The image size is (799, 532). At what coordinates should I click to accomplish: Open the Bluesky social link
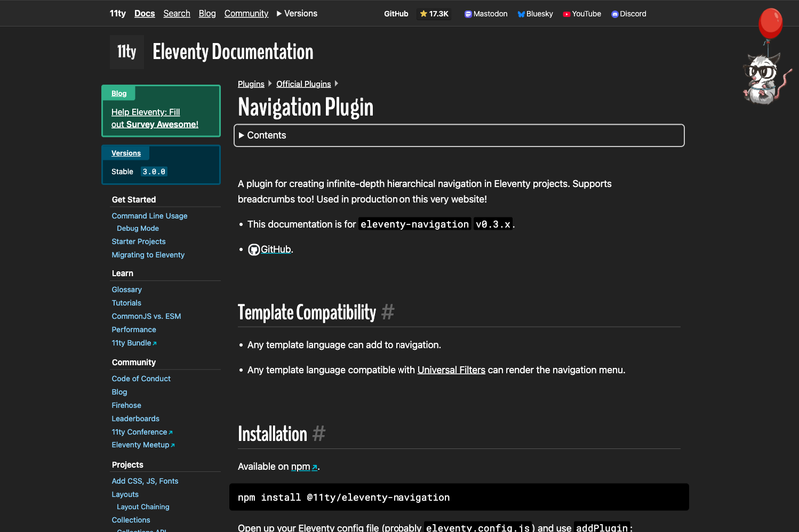535,14
